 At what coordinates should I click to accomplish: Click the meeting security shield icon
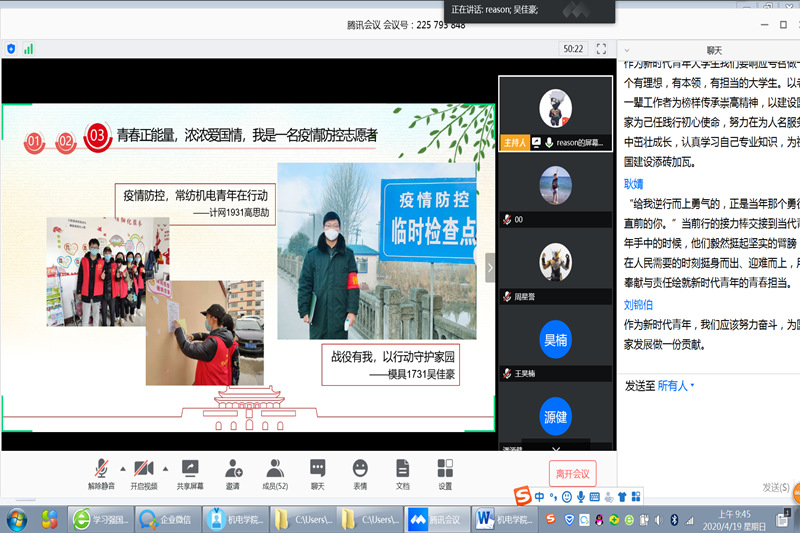point(11,49)
